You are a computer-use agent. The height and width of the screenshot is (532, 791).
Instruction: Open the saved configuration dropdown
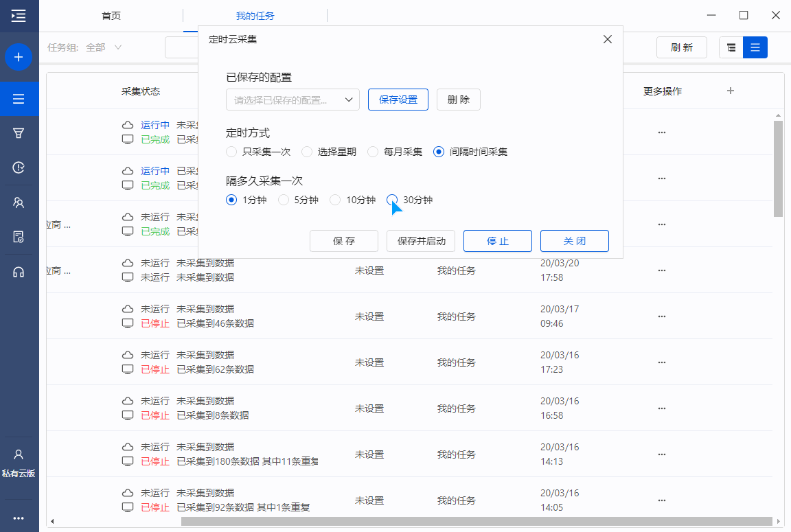tap(293, 100)
